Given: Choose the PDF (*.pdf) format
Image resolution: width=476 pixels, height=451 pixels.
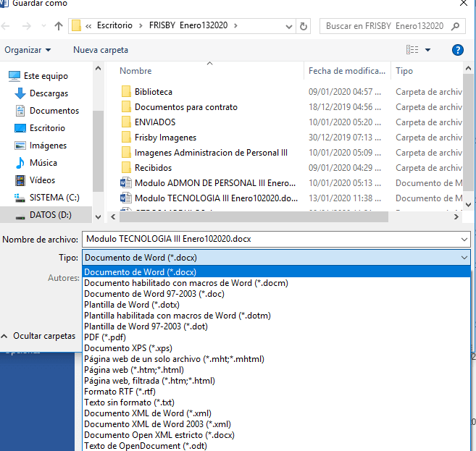Looking at the screenshot, I should click(276, 337).
